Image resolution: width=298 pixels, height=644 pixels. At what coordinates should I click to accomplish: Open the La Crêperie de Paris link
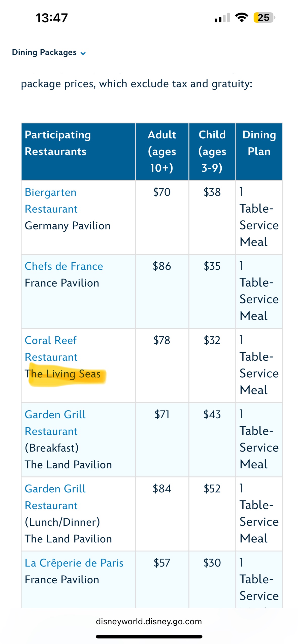[x=74, y=563]
